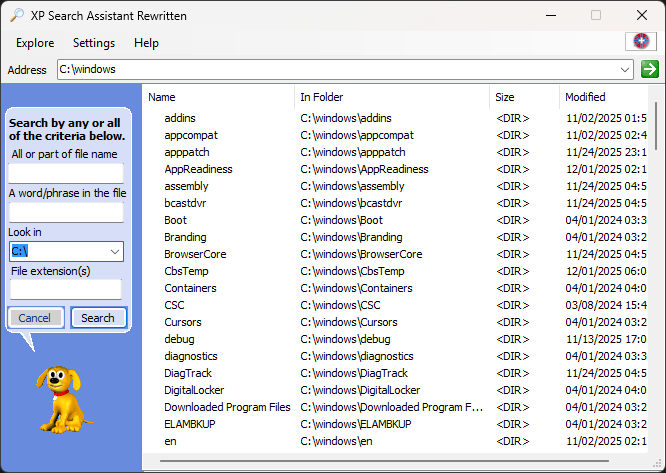Image resolution: width=666 pixels, height=473 pixels.
Task: Click the File extension(s) input field
Action: pos(66,290)
